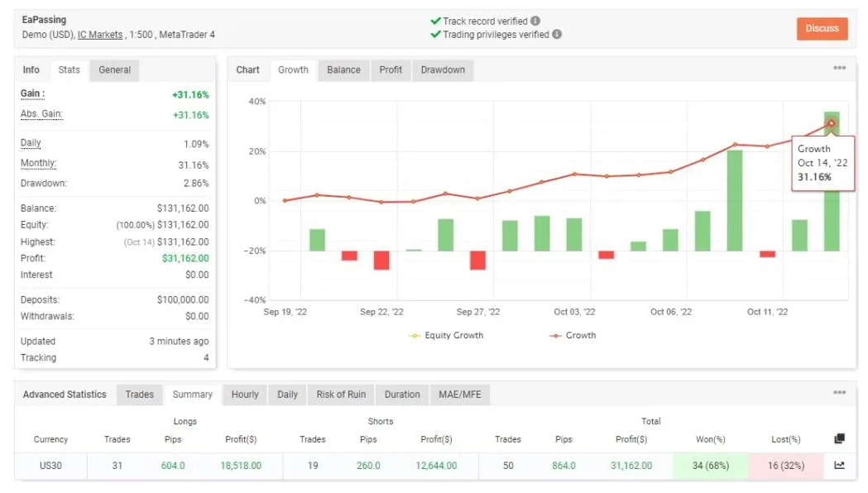
Task: Click the Trading privileges verified info icon
Action: pyautogui.click(x=557, y=35)
